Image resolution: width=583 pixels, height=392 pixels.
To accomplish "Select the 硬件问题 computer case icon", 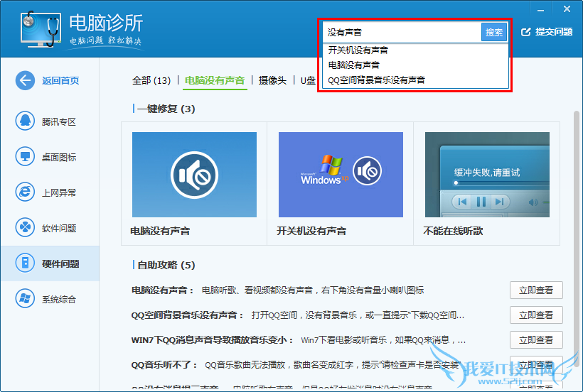I will pyautogui.click(x=25, y=263).
